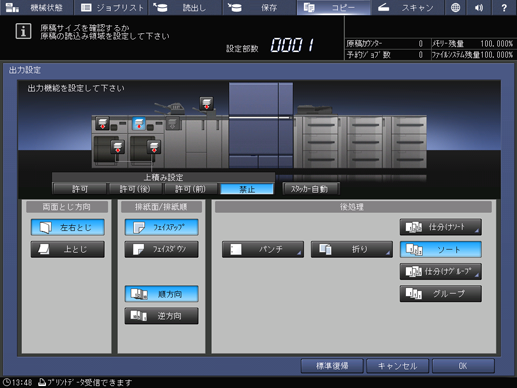Select the highlighted blue output tray icon
Screen dimensions: 517x388
[x=139, y=123]
